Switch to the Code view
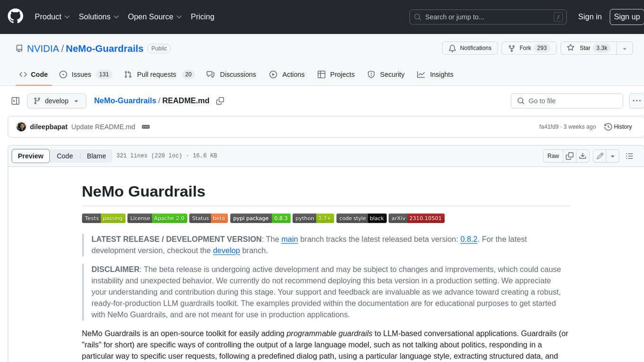Image resolution: width=644 pixels, height=362 pixels. pos(65,156)
